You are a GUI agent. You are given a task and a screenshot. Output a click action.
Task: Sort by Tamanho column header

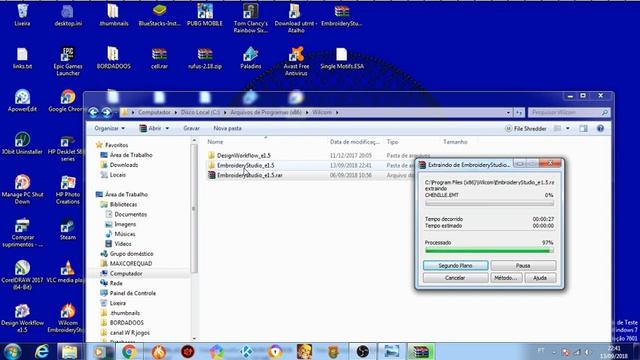[x=455, y=142]
